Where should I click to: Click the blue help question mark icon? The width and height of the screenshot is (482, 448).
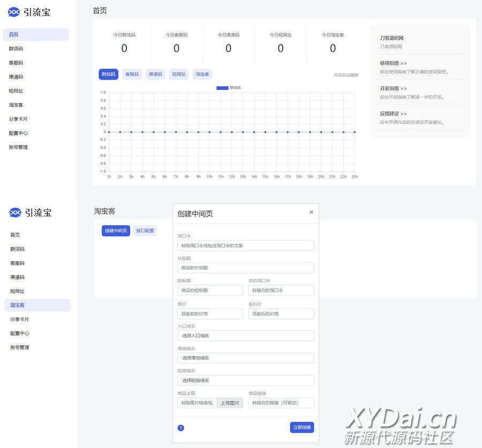coord(181,428)
